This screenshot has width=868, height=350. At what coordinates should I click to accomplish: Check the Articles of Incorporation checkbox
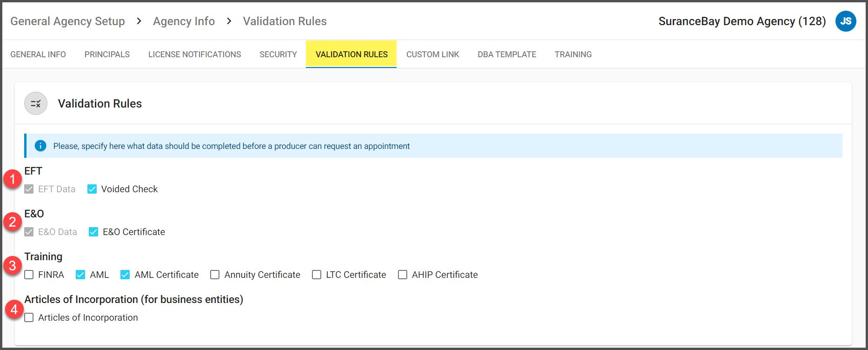pos(29,317)
